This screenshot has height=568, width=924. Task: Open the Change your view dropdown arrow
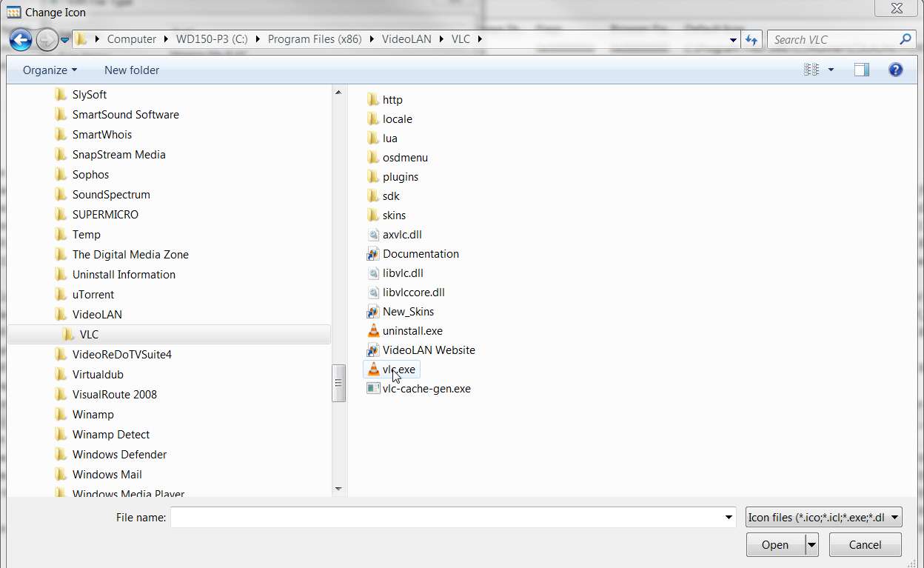(x=831, y=70)
